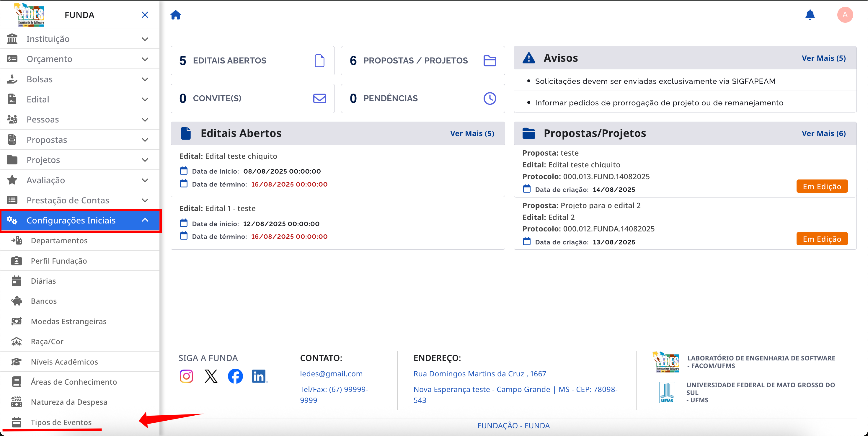Select Natureza da Despesa in sidebar
Viewport: 868px width, 436px height.
tap(69, 402)
